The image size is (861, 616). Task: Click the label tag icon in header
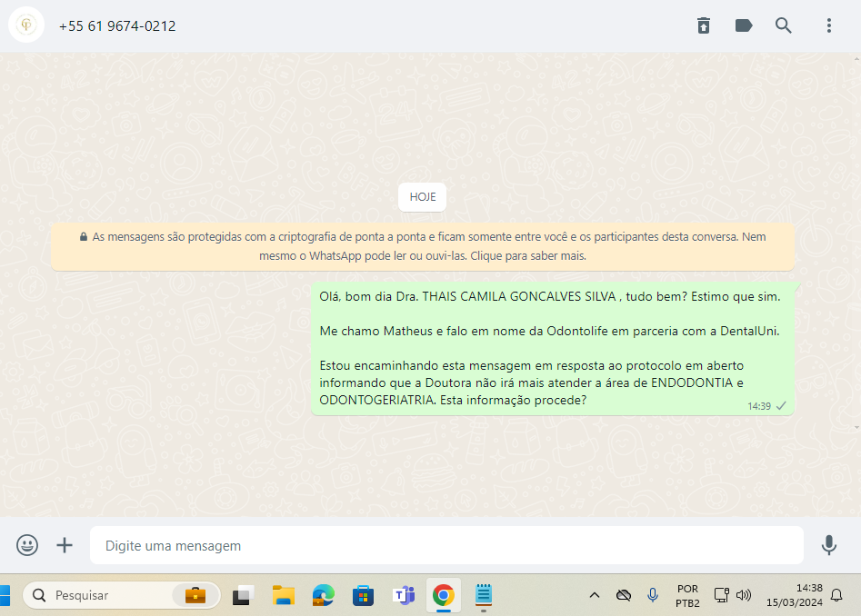click(x=744, y=25)
